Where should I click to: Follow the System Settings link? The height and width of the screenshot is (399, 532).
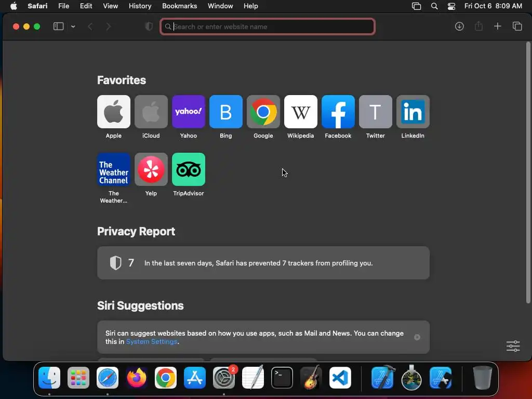tap(152, 342)
